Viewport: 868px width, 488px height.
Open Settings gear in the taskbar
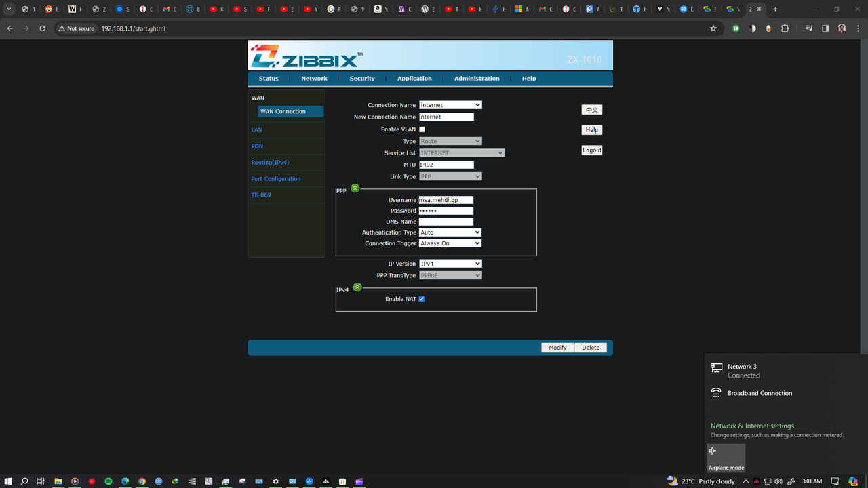275,481
